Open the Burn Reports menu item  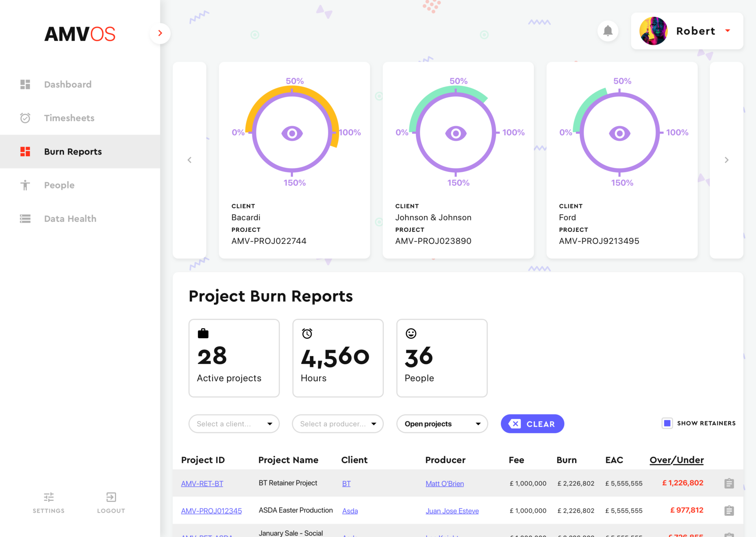coord(73,152)
